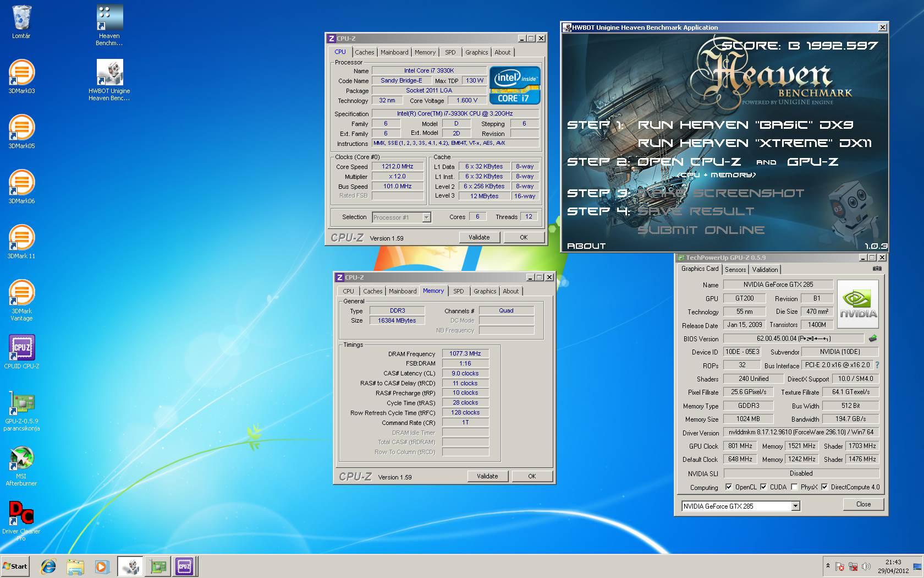Click ABOUT in HWBOT Heaven window
This screenshot has height=578, width=924.
[x=586, y=246]
